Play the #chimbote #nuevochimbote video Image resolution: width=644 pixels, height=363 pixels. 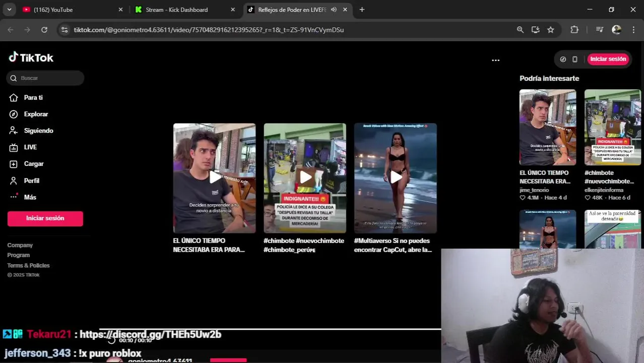[305, 178]
